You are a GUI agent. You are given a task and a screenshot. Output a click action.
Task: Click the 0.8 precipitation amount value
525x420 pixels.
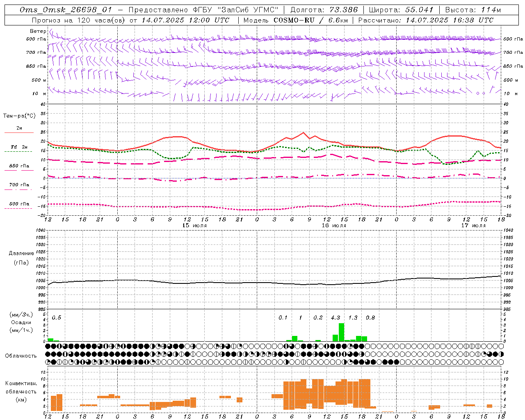point(370,318)
